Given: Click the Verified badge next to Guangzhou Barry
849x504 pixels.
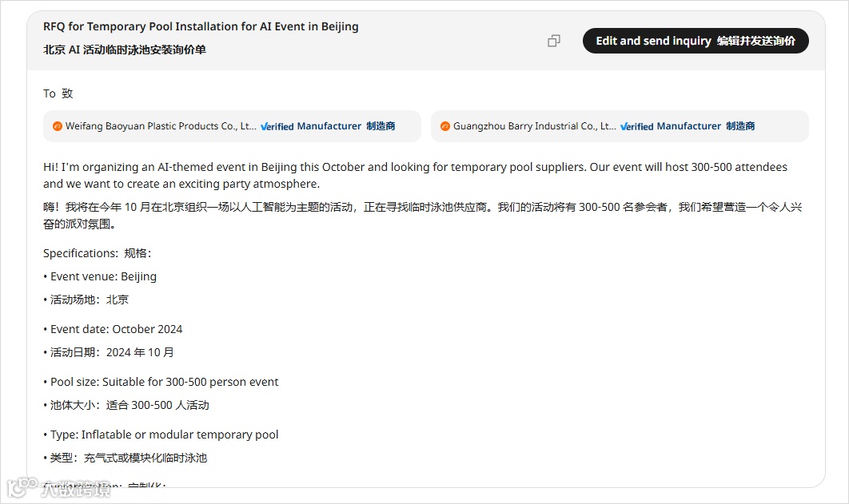Looking at the screenshot, I should click(637, 126).
